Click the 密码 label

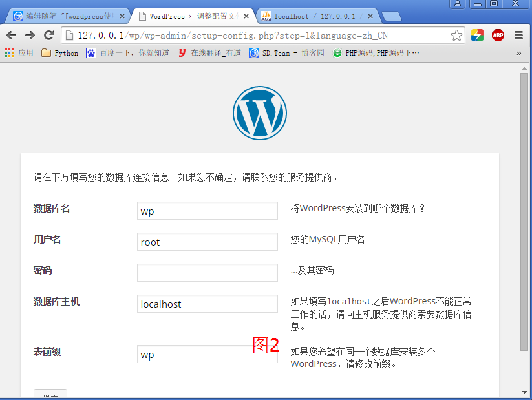point(43,270)
